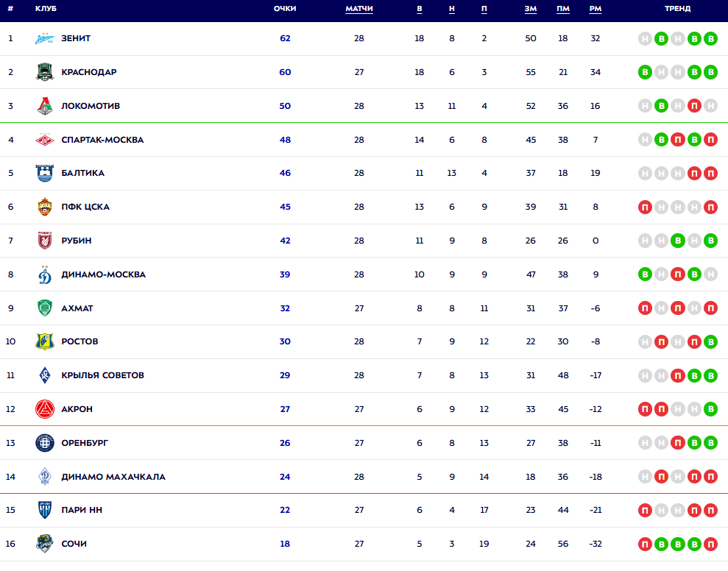Click the PFC CSKA crest
This screenshot has height=571, width=728.
tap(45, 207)
